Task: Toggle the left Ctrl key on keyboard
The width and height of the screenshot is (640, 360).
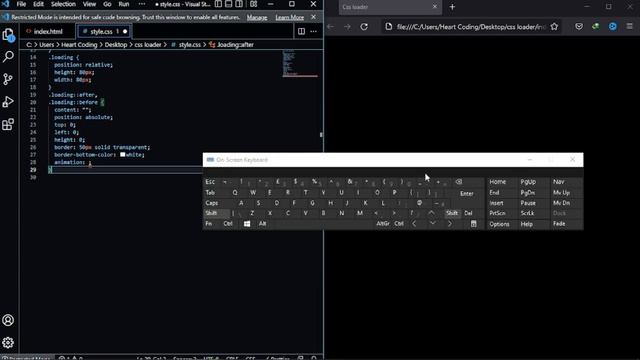Action: tap(228, 224)
